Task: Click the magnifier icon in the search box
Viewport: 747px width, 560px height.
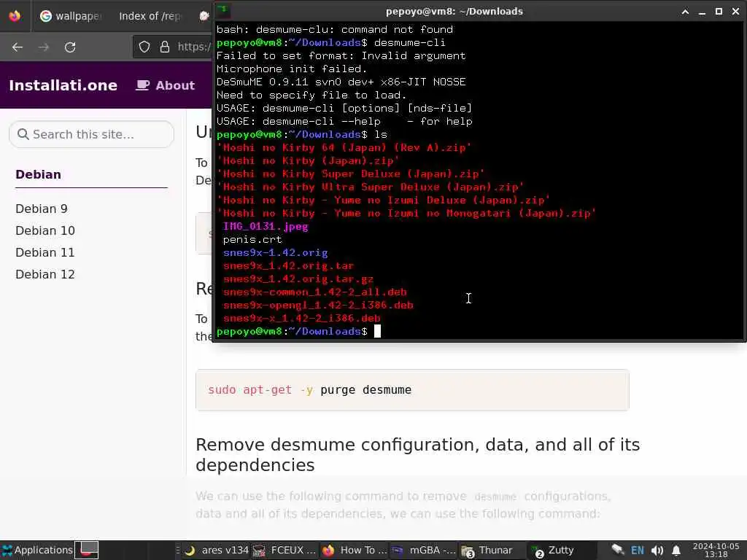Action: [23, 134]
